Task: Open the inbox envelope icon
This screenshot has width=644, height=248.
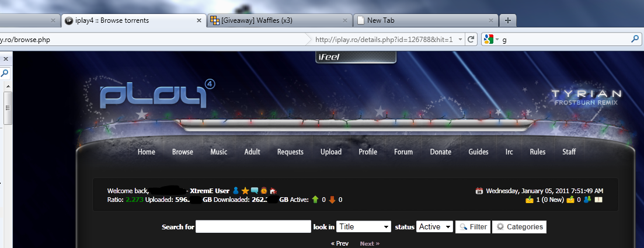Action: pyautogui.click(x=530, y=200)
